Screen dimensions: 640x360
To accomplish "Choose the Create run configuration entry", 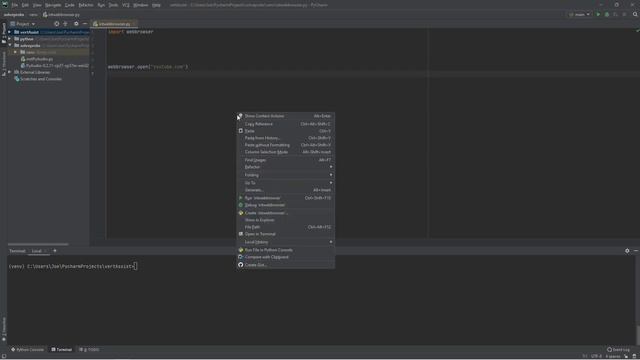I will point(285,213).
